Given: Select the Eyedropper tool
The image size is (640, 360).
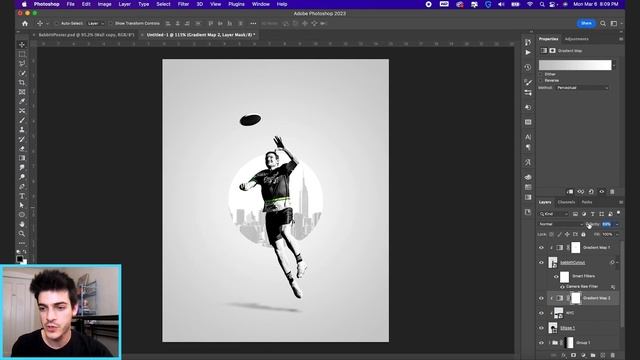Looking at the screenshot, I should pos(22,101).
